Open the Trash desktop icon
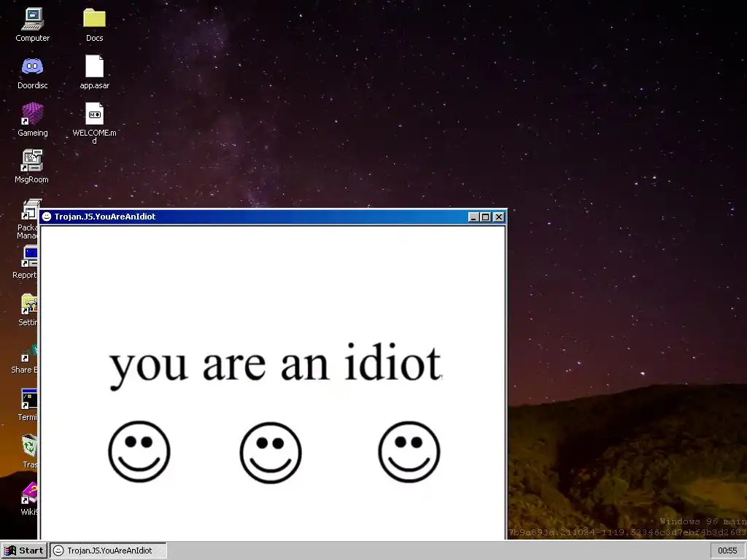Viewport: 747px width, 560px height. (x=29, y=446)
